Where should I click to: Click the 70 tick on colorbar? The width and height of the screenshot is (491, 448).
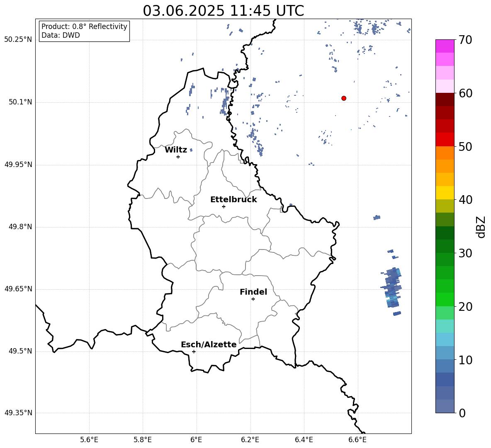pyautogui.click(x=465, y=40)
